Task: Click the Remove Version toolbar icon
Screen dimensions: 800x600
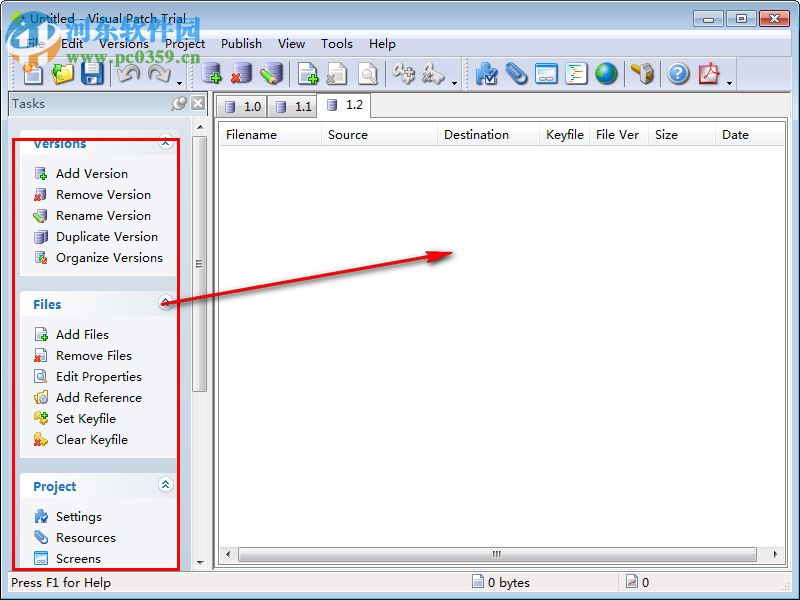Action: click(x=241, y=74)
